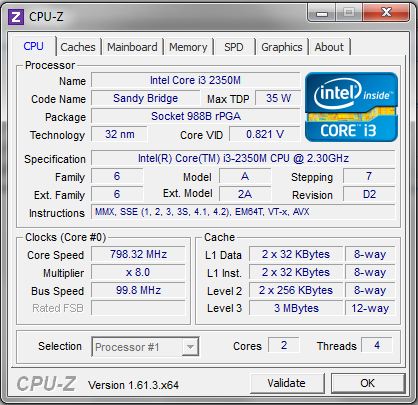This screenshot has height=405, width=418.
Task: Click the CPU-Z purple Z title icon
Action: click(15, 17)
